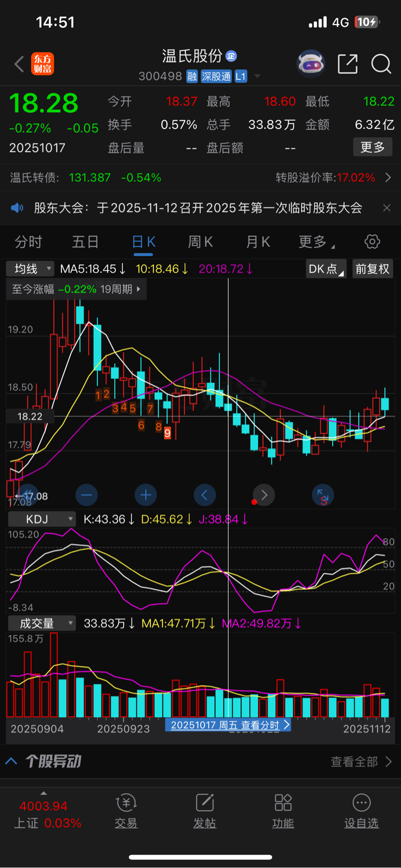Zoom in chart with plus button
The width and height of the screenshot is (401, 868).
click(146, 495)
